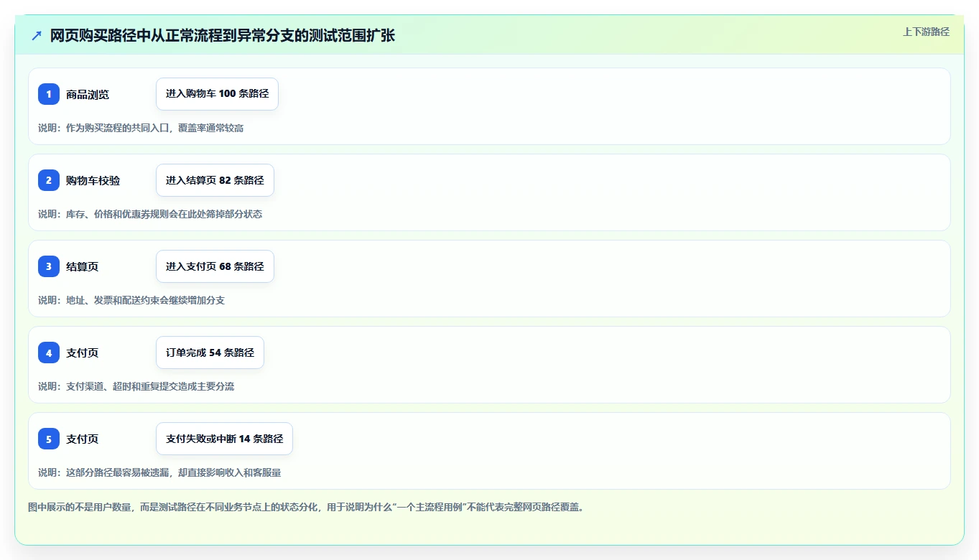
Task: Select the step 5 number badge
Action: click(49, 439)
